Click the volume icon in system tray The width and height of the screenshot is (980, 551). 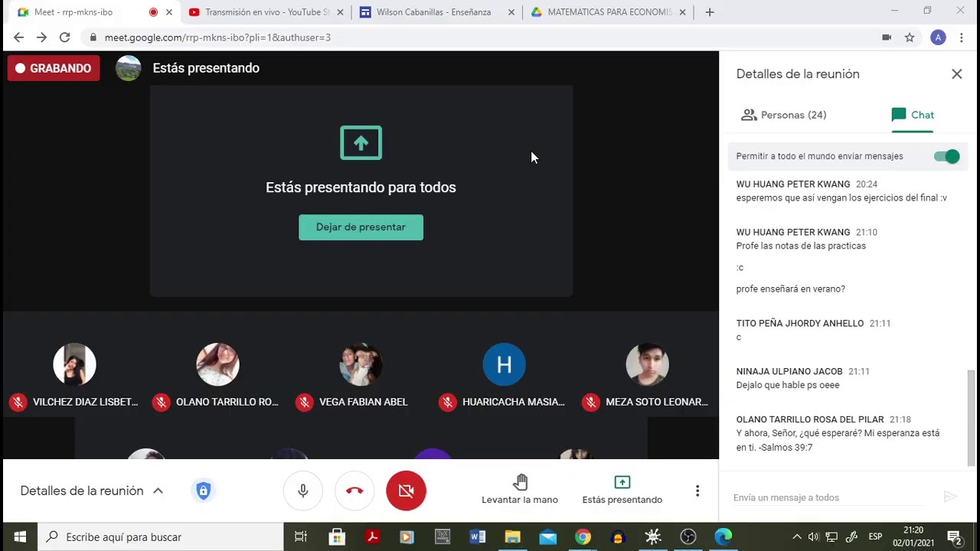(814, 537)
